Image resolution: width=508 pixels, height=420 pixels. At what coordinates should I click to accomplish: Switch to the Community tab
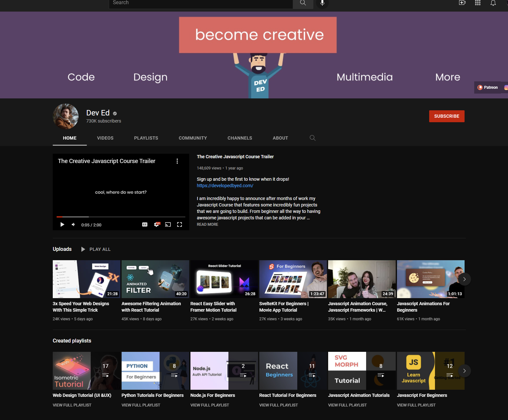point(193,138)
